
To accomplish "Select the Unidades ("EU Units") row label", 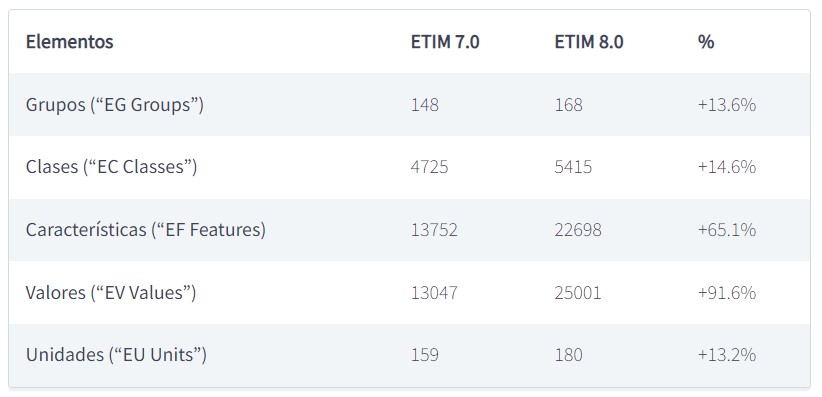I will (116, 355).
